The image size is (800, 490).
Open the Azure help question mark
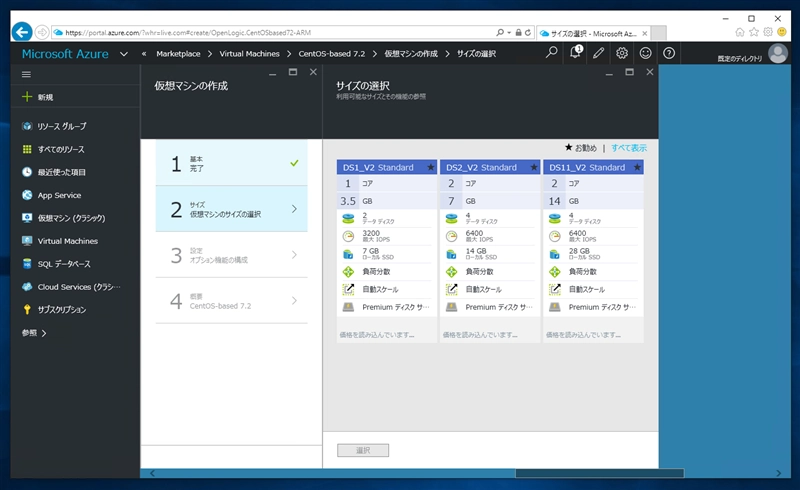[x=669, y=53]
